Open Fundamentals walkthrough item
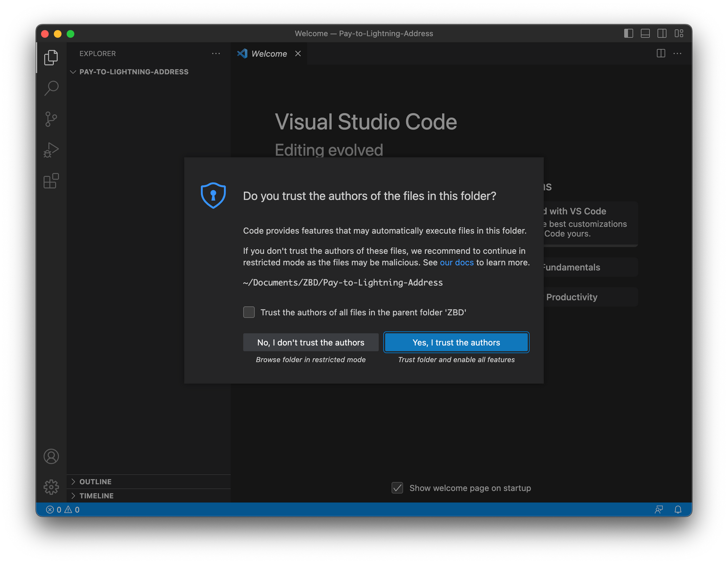The width and height of the screenshot is (728, 564). pos(590,267)
